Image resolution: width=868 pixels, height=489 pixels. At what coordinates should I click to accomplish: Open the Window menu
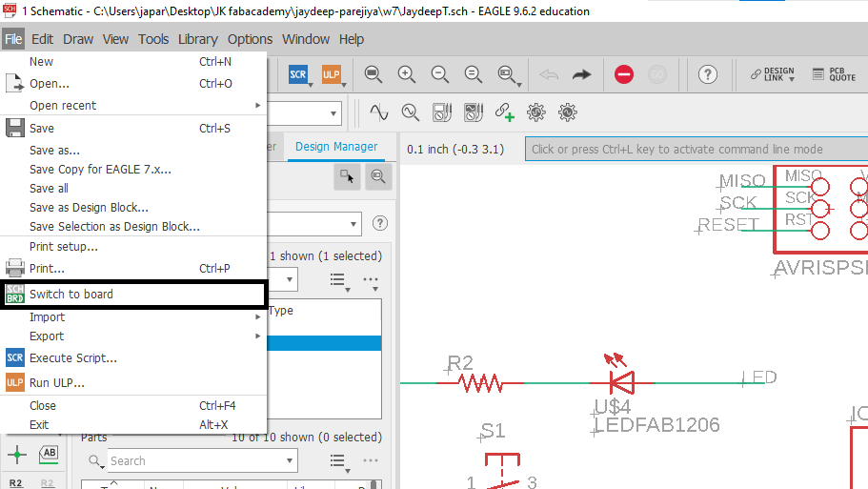point(306,39)
